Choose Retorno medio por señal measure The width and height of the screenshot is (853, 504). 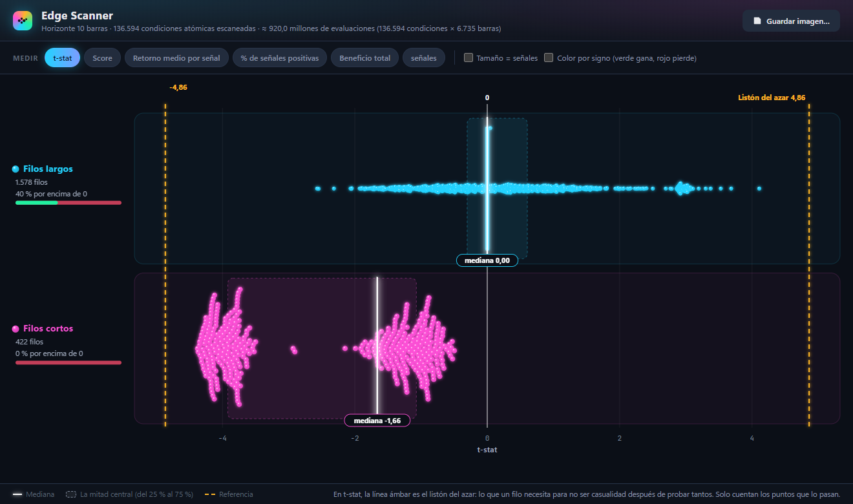[176, 58]
